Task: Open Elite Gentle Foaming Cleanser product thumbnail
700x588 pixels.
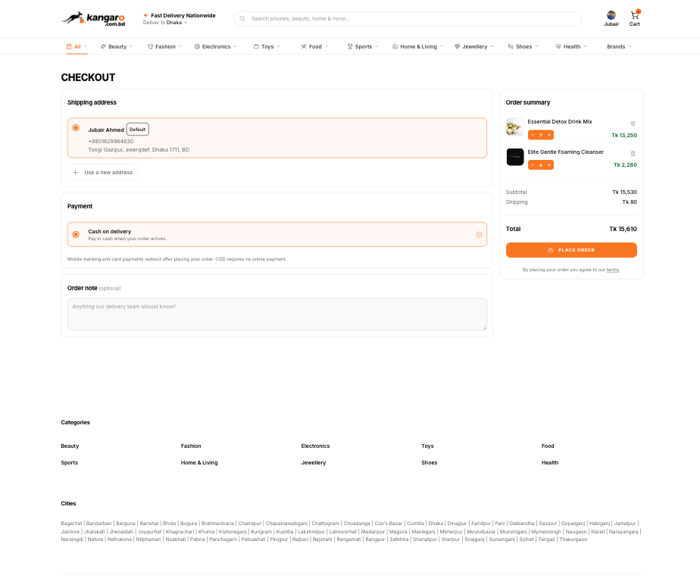Action: coord(515,157)
